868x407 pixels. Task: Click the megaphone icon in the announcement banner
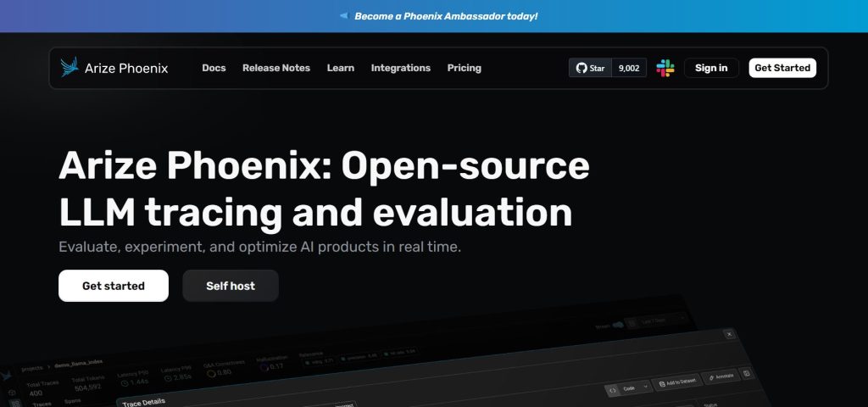343,16
